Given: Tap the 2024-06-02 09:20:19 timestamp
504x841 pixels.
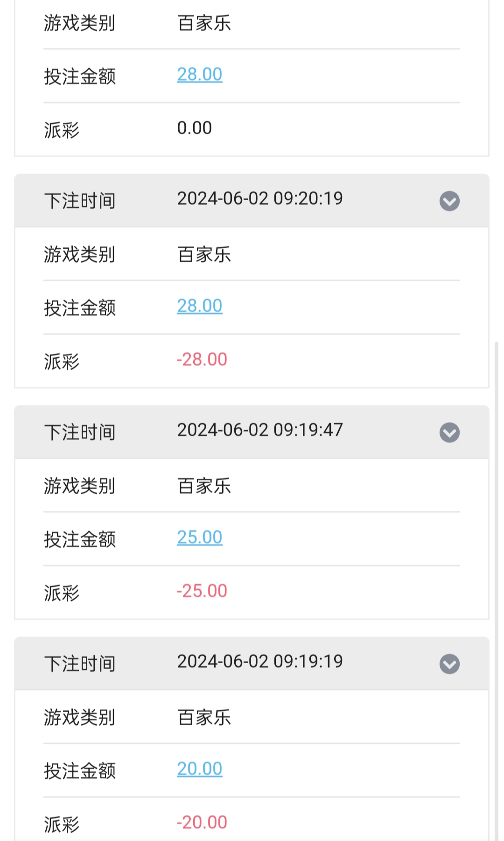Looking at the screenshot, I should 260,199.
